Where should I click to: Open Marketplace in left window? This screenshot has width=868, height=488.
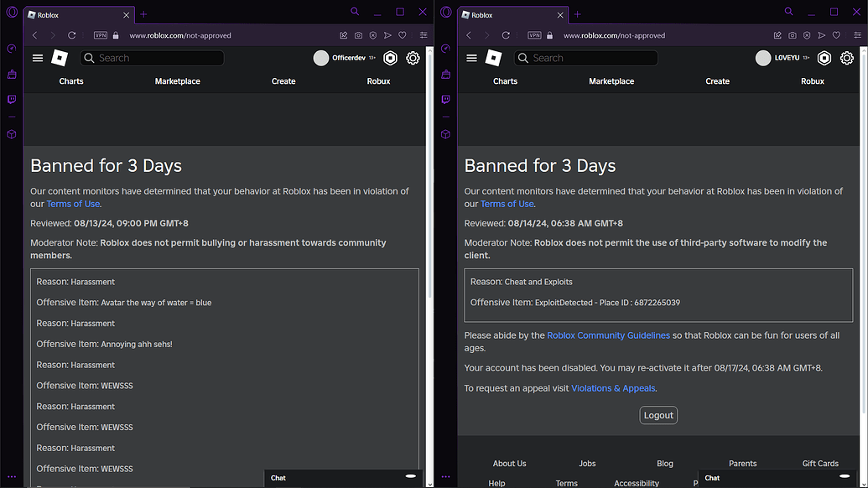coord(178,81)
